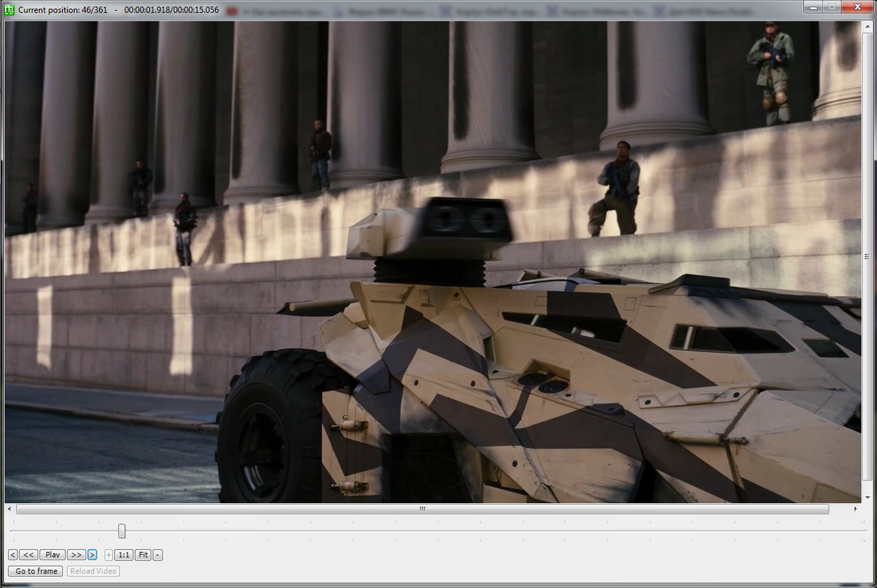This screenshot has width=877, height=588.
Task: Fit video to window with Fit button
Action: point(143,555)
